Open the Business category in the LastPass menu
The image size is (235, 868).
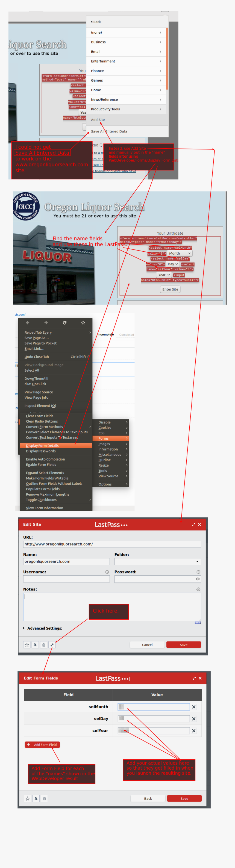[127, 42]
